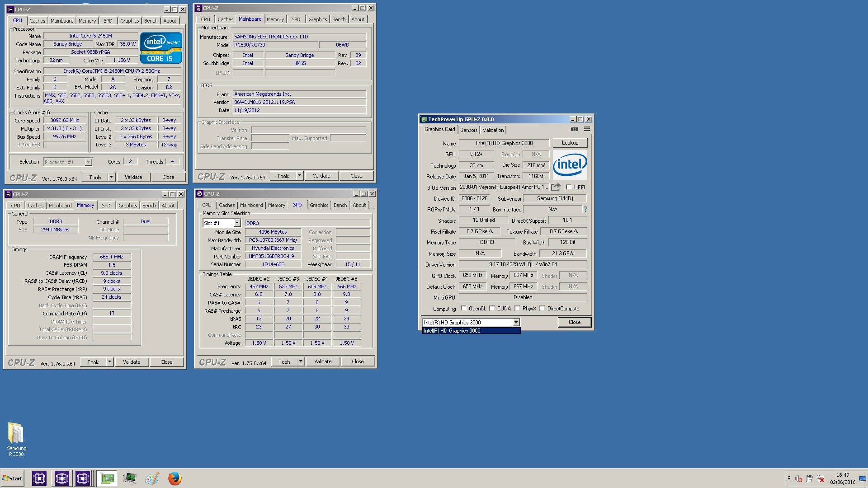The height and width of the screenshot is (488, 868).
Task: Click Close button in GPU-Z
Action: [575, 322]
